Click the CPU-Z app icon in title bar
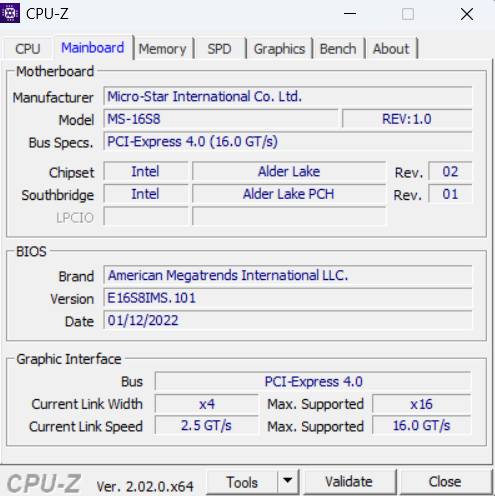Image resolution: width=495 pixels, height=496 pixels. pos(10,13)
